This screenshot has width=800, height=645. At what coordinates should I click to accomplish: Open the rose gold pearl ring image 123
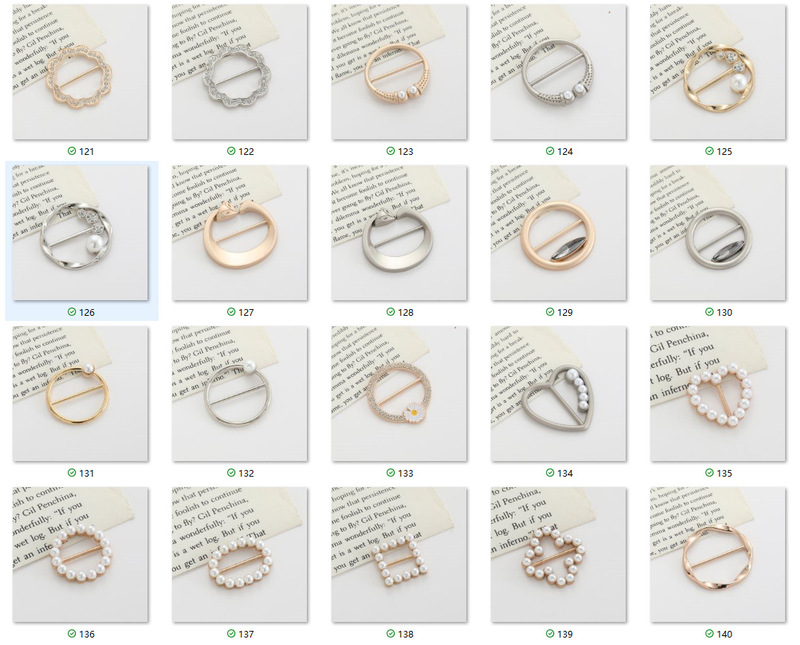point(399,72)
